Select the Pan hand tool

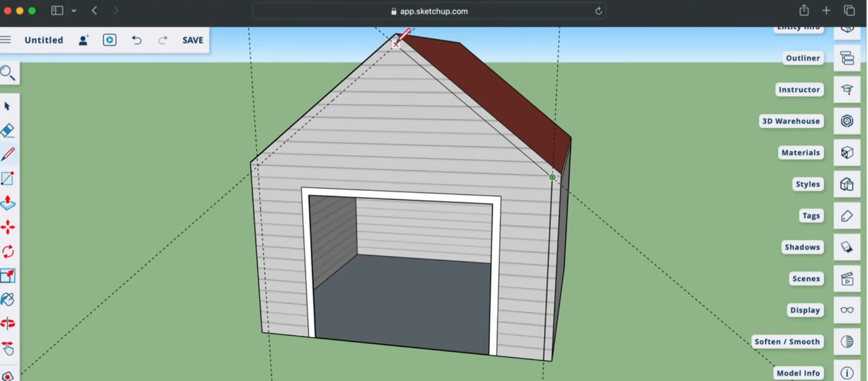click(x=8, y=348)
